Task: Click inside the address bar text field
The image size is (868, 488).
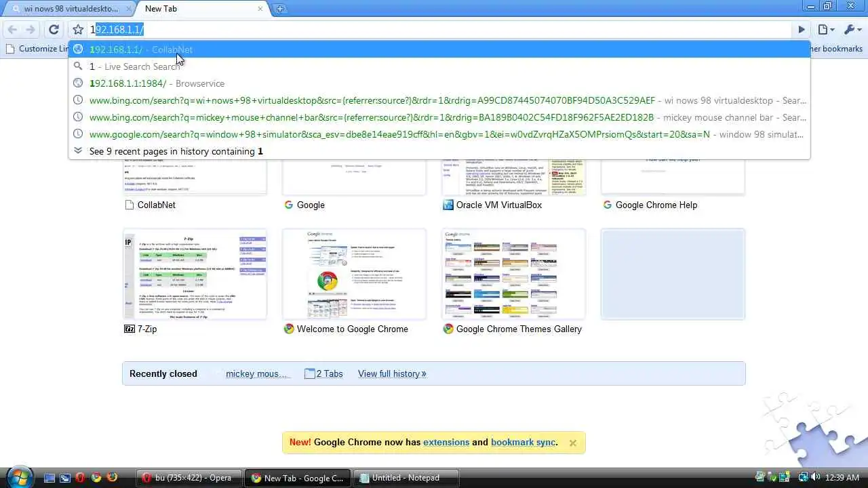Action: (x=441, y=29)
